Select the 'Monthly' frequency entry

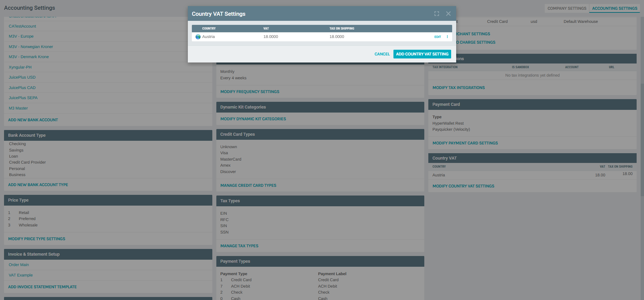[x=227, y=72]
